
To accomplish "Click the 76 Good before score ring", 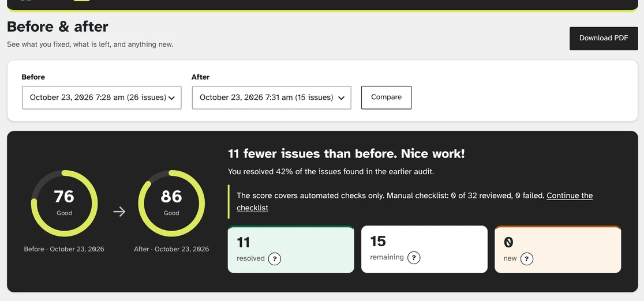I will [x=65, y=204].
